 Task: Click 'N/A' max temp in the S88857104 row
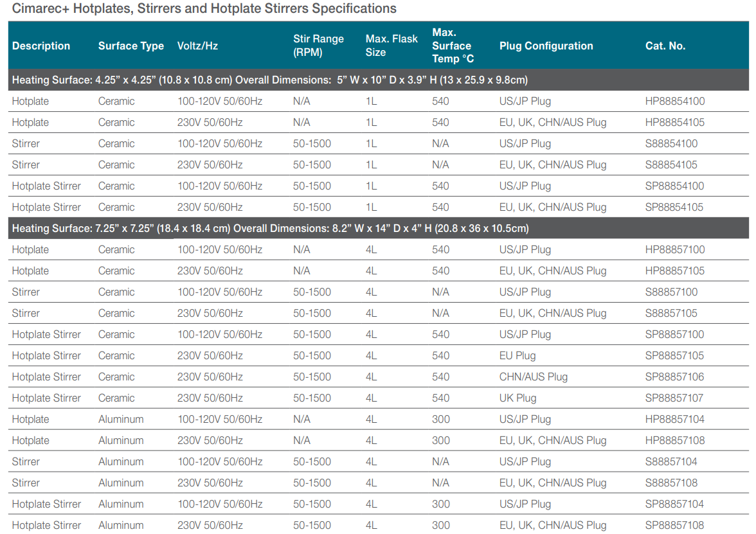(441, 461)
